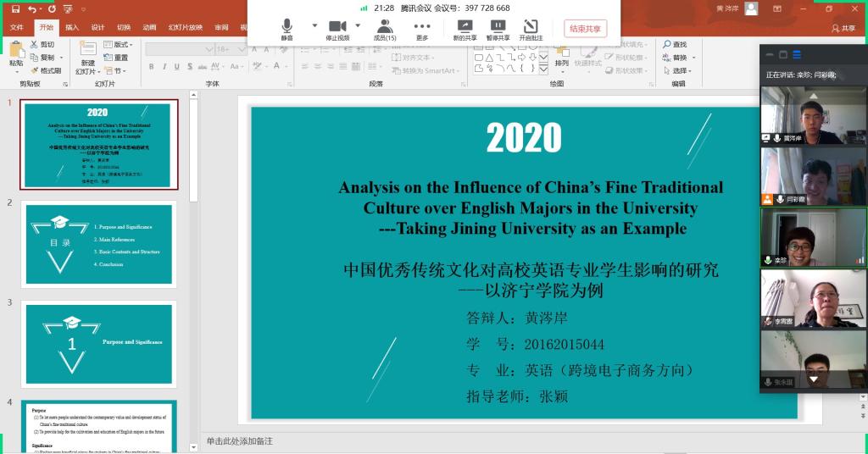Viewport: 868px width, 454px height.
Task: Mute the microphone in Tencent Meeting
Action: pos(287,27)
